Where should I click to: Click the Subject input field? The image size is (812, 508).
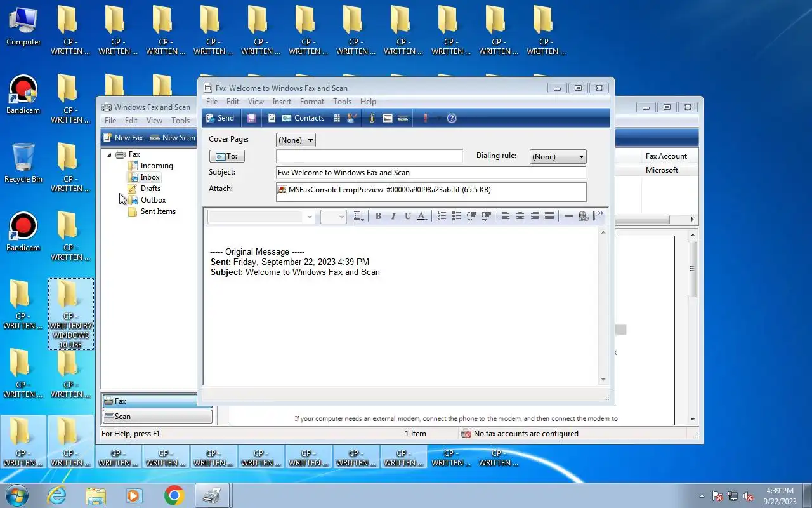click(431, 173)
